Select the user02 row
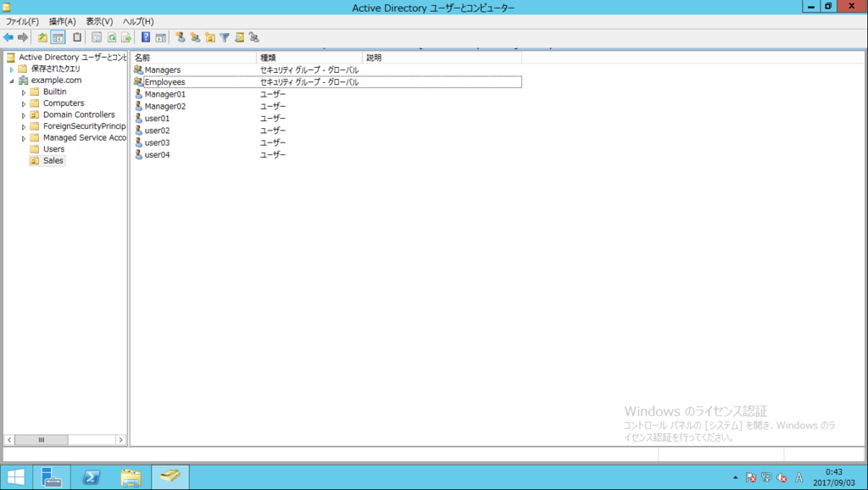The width and height of the screenshot is (868, 490). click(x=327, y=131)
